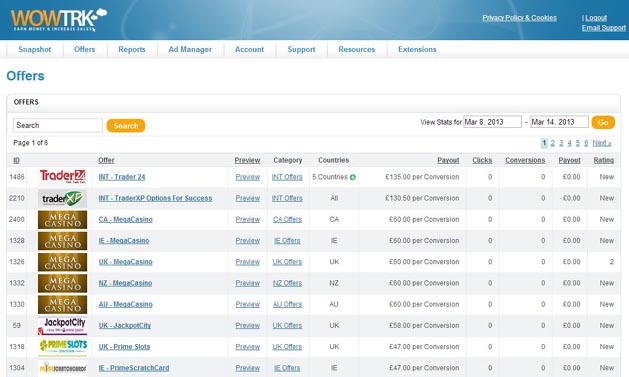Image resolution: width=629 pixels, height=377 pixels.
Task: Open the UK - Prime Slots offer
Action: (124, 347)
